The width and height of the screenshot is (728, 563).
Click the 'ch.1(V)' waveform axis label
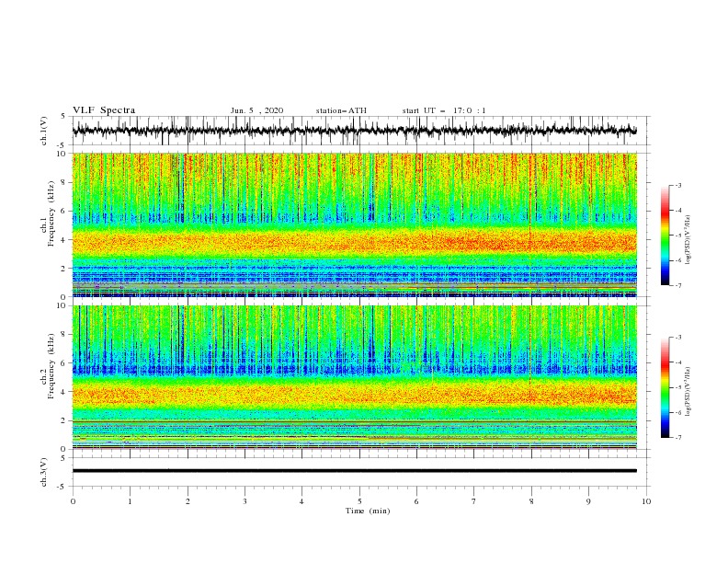[x=44, y=131]
